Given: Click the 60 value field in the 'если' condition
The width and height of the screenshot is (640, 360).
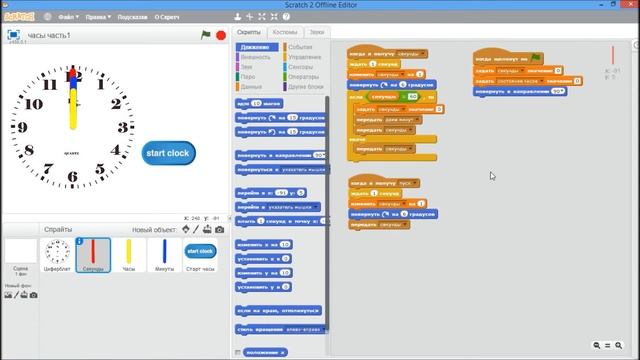Looking at the screenshot, I should [x=412, y=97].
